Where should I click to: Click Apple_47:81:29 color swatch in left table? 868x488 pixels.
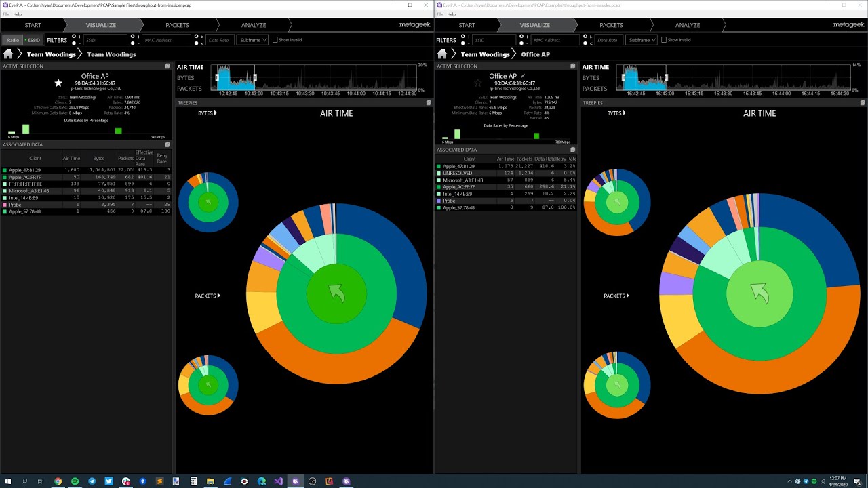(5, 170)
